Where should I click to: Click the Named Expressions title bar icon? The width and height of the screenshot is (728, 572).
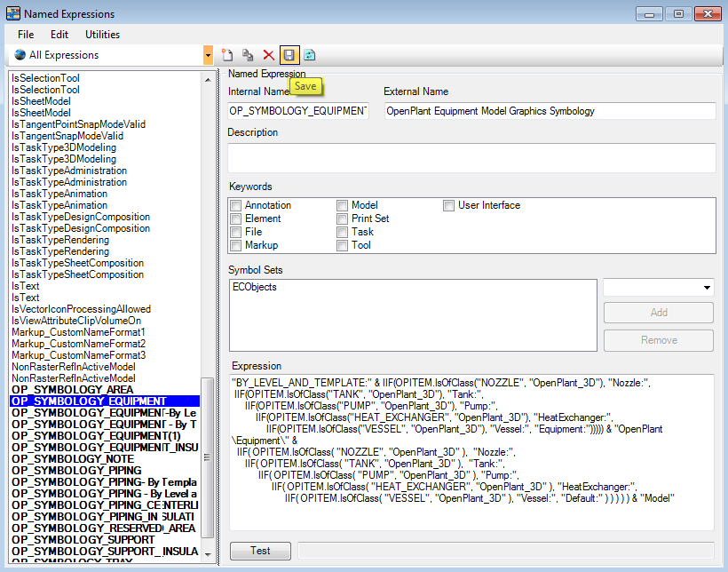tap(13, 13)
